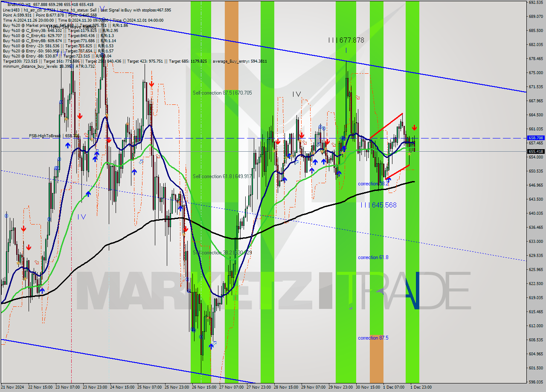Click the Buy %10 @ C_Entry88 line
This screenshot has height=392, width=546.
pyautogui.click(x=59, y=41)
